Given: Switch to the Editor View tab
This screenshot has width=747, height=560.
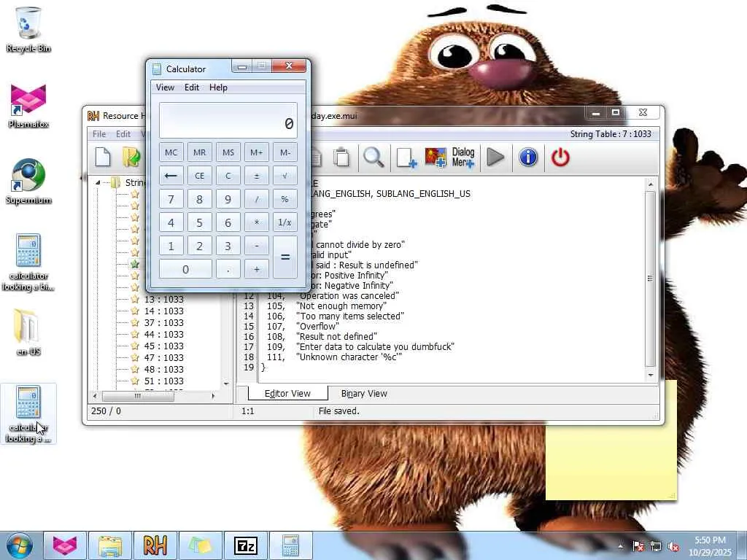Looking at the screenshot, I should click(x=287, y=393).
